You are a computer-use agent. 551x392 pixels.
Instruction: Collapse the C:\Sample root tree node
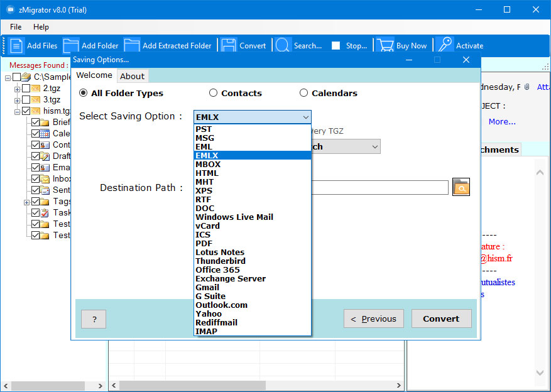tap(8, 78)
